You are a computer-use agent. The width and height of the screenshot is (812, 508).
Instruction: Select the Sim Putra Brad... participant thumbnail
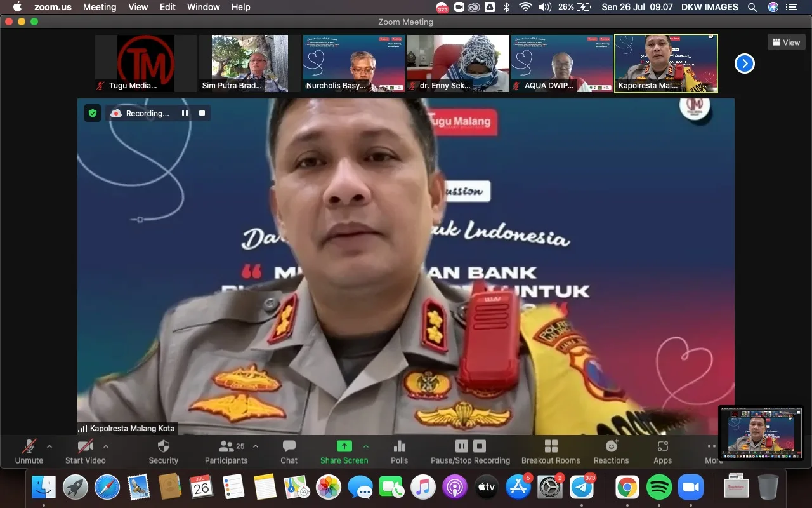click(250, 63)
